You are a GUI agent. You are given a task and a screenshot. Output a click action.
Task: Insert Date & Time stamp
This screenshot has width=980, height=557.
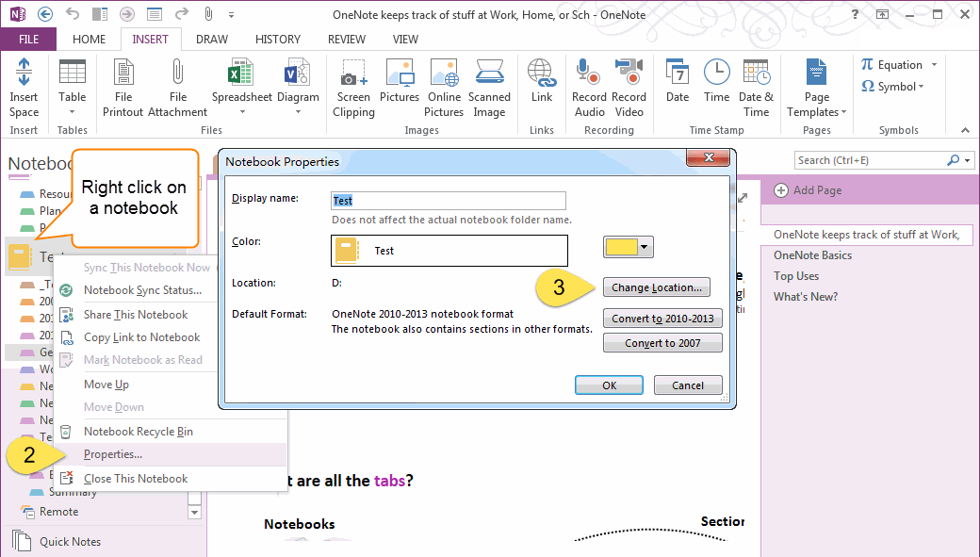756,88
